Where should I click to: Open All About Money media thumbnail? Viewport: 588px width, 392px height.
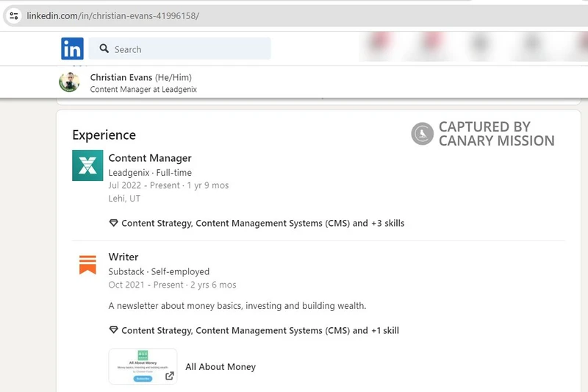pyautogui.click(x=143, y=366)
